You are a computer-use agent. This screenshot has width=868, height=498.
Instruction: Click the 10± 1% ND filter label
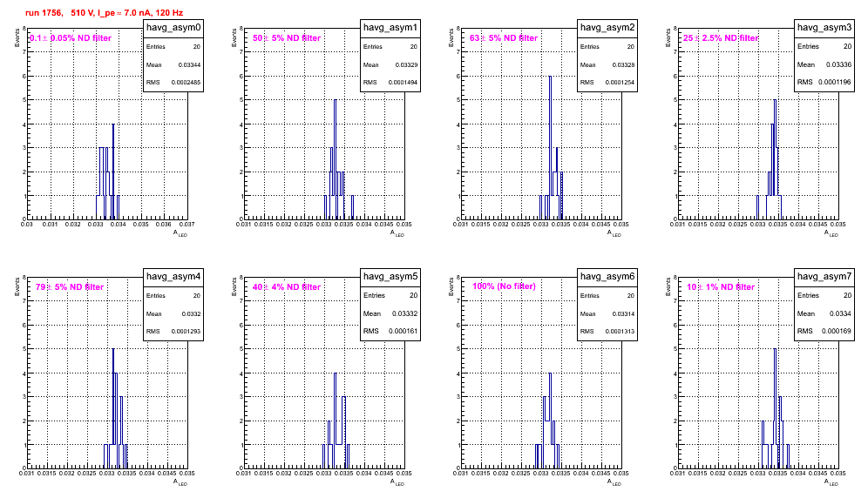pyautogui.click(x=721, y=287)
